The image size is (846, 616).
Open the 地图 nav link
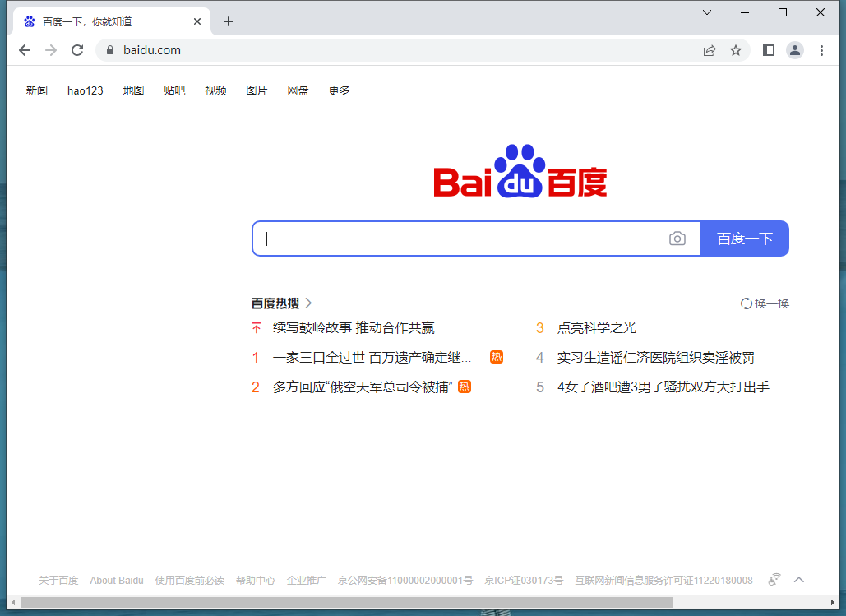tap(133, 90)
